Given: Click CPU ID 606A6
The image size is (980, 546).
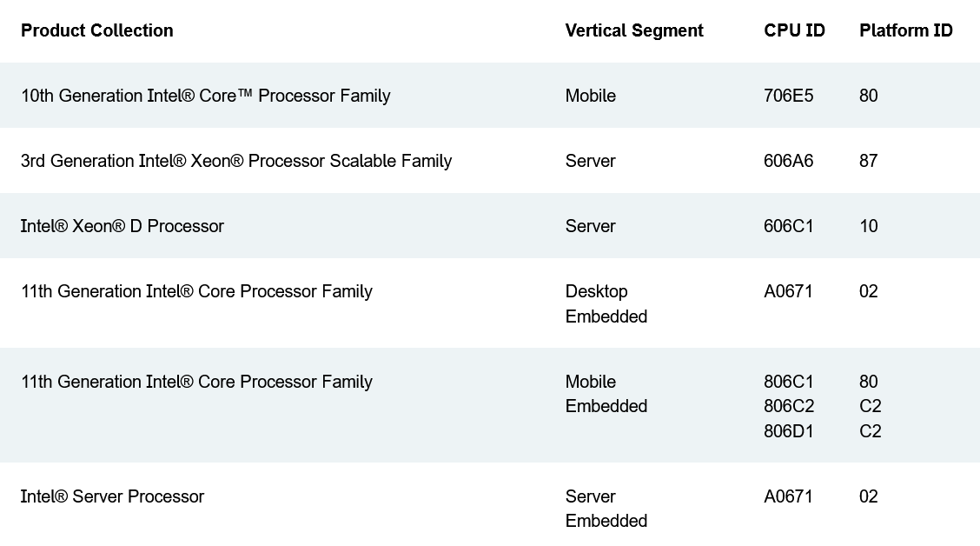Looking at the screenshot, I should 788,161.
